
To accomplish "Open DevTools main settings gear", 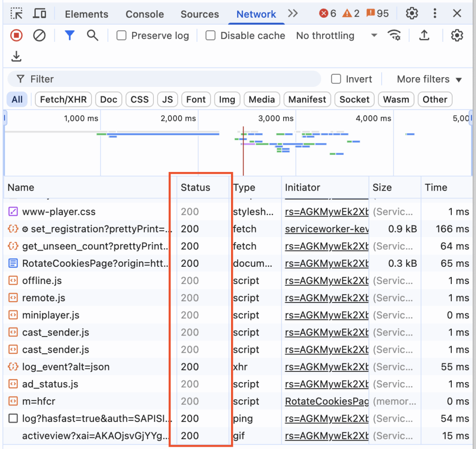I will (412, 13).
